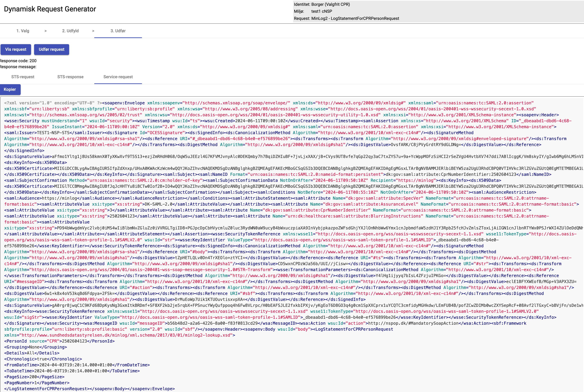Open step 2. Udfyld

click(70, 31)
